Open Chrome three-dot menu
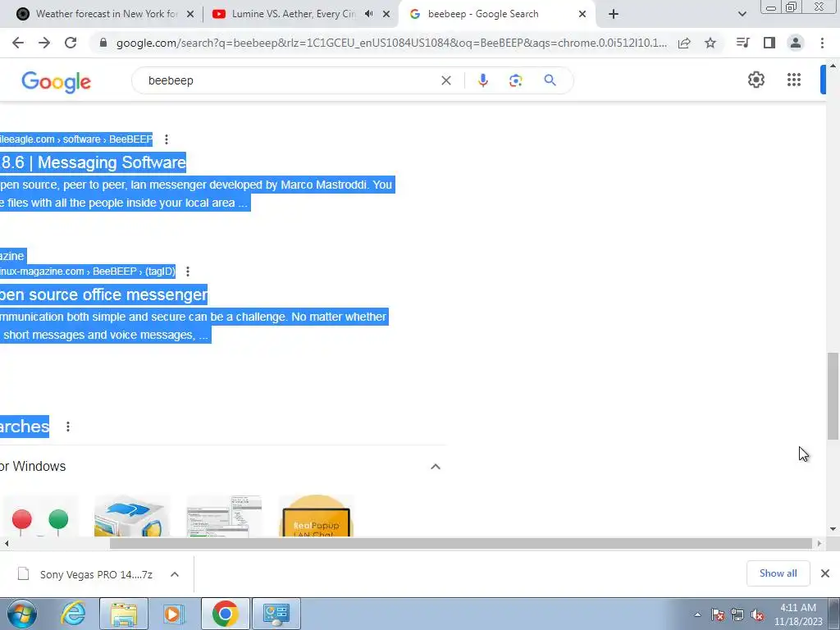840x630 pixels. 822,43
